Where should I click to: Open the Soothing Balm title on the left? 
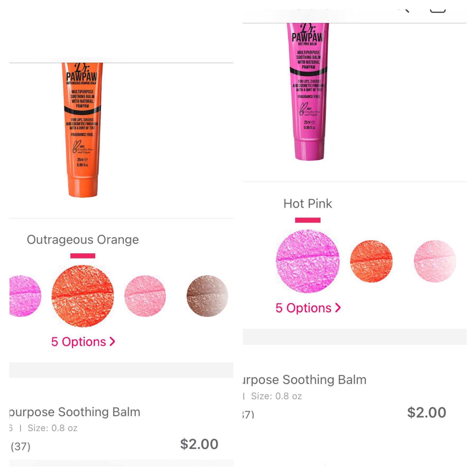click(75, 412)
